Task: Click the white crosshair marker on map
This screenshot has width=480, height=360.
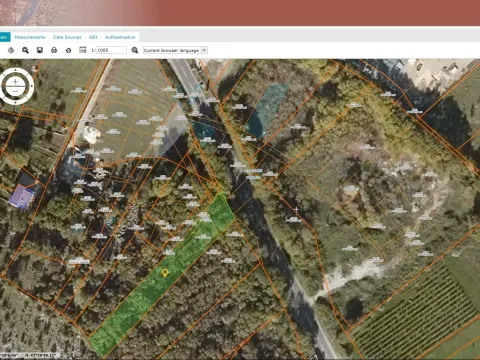Action: point(296,209)
